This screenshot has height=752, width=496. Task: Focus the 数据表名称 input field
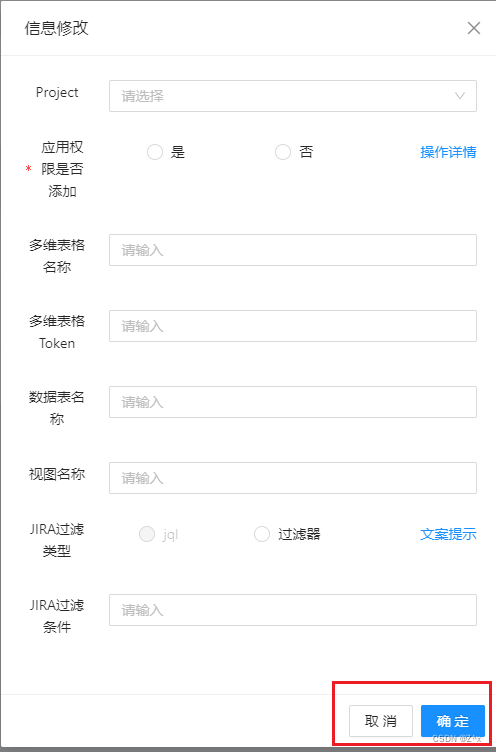[293, 402]
